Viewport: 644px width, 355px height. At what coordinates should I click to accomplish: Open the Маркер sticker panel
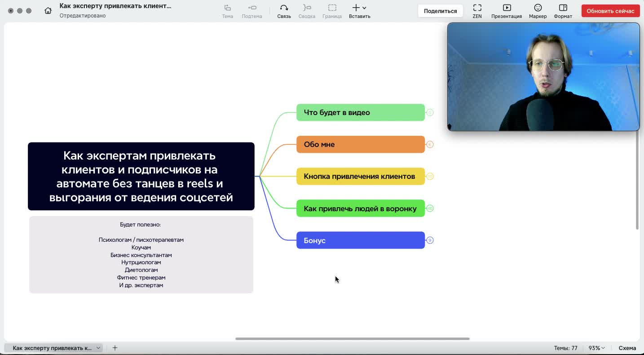point(538,11)
